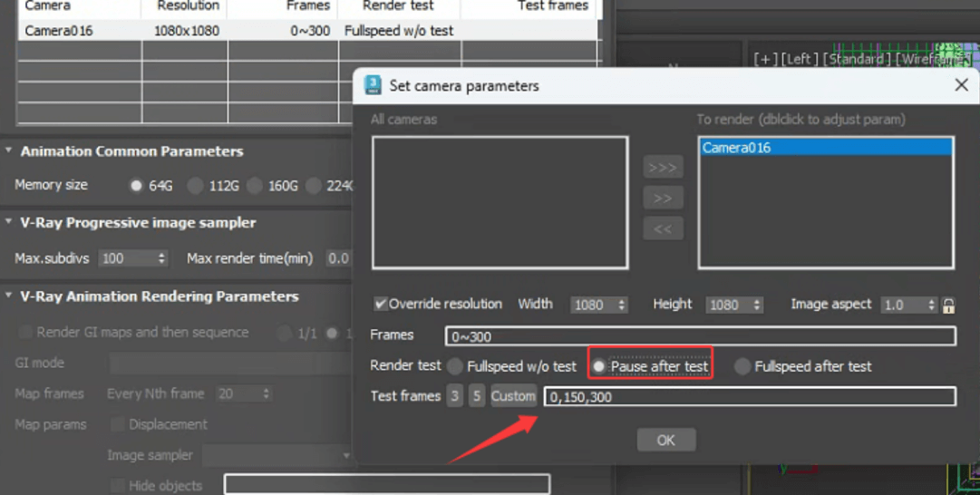The width and height of the screenshot is (980, 495).
Task: Toggle the image aspect lock icon
Action: tap(948, 305)
